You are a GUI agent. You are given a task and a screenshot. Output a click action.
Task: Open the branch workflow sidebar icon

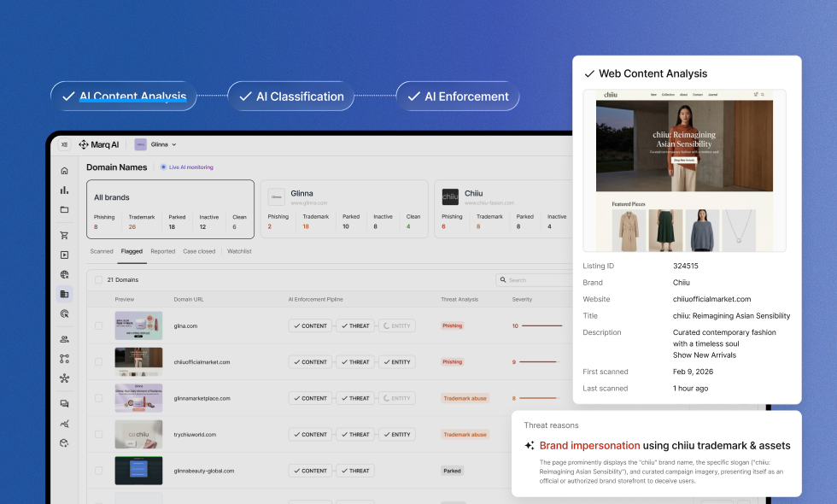tap(65, 359)
